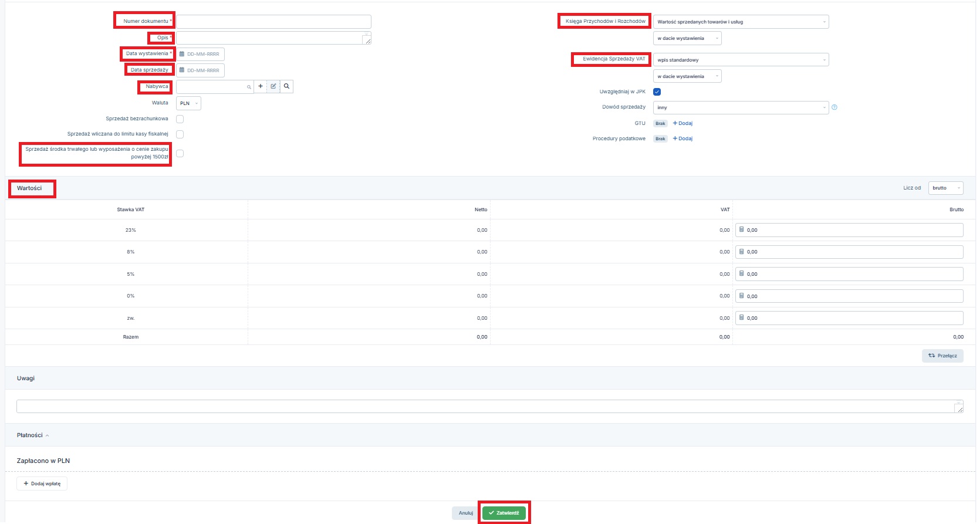
Task: Click the green Zatwierdź button
Action: (x=504, y=513)
